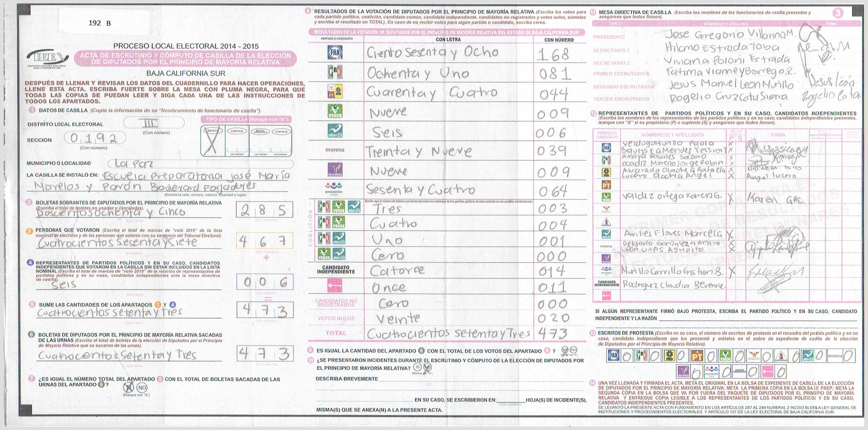Click Secretario 1 name 'Hilario Estrada Toba'
The image size is (868, 430).
[722, 47]
